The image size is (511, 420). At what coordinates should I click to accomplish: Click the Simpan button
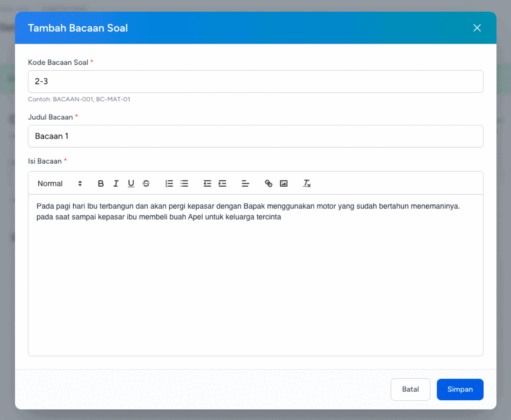460,389
